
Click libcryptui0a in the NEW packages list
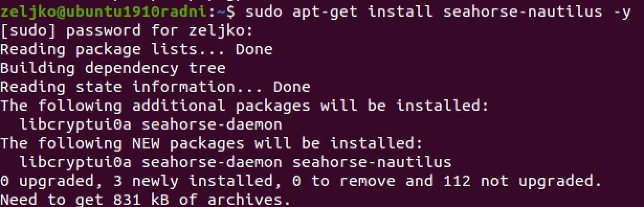75,162
